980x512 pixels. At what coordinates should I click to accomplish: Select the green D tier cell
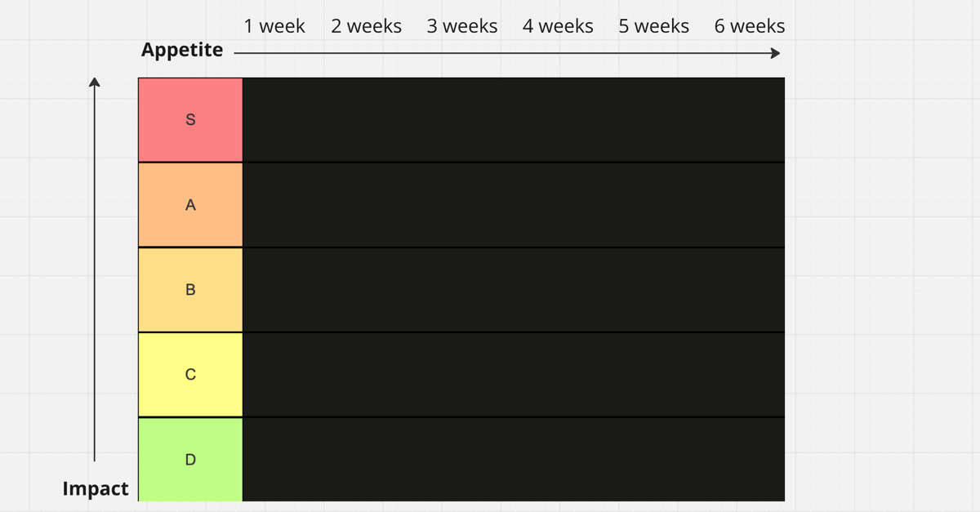(x=190, y=460)
